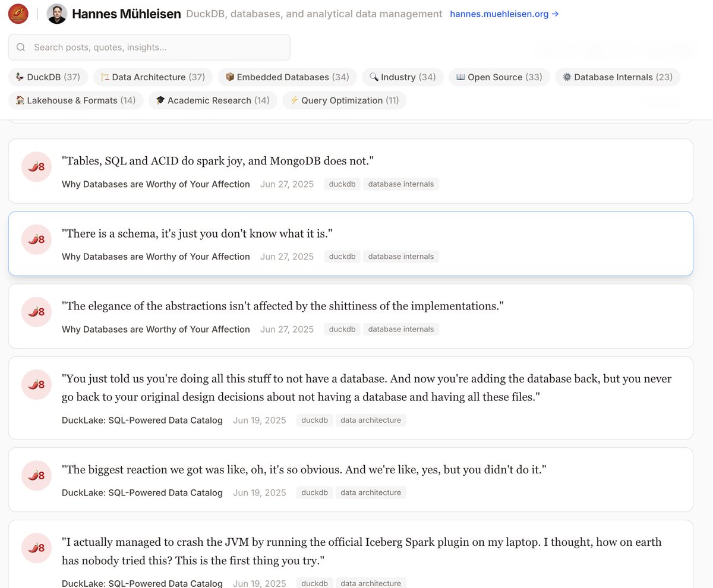Click the gear icon beside Database Internals
Viewport: 713px width, 588px height.
566,77
